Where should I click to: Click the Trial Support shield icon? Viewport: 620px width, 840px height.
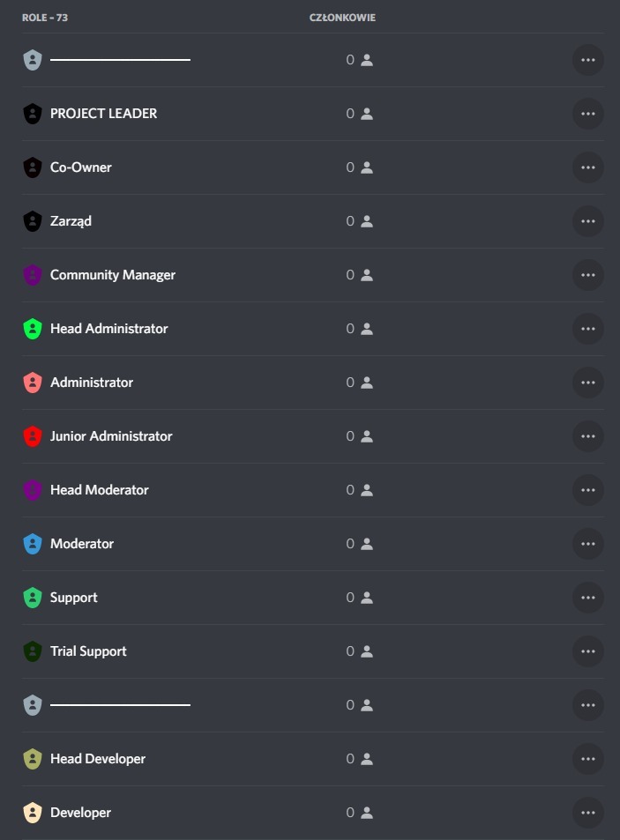[x=32, y=650]
